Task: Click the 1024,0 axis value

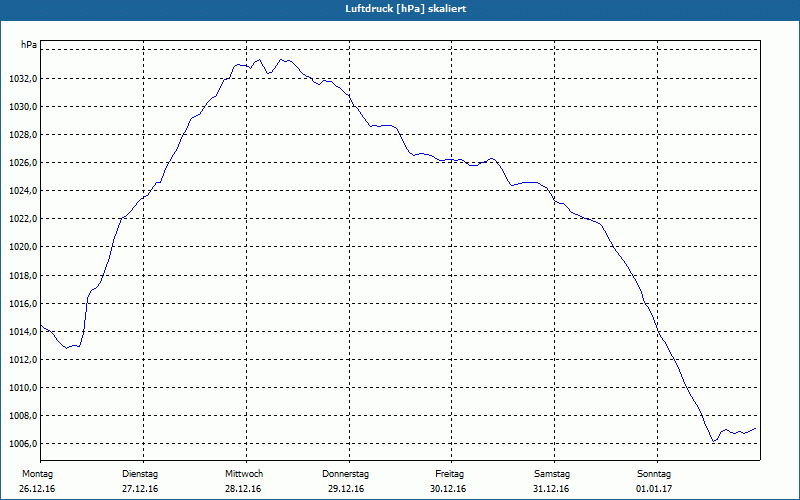Action: 21,191
